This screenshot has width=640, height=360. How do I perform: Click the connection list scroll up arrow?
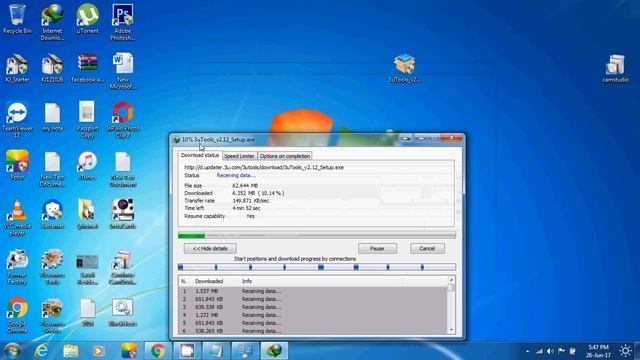451,280
